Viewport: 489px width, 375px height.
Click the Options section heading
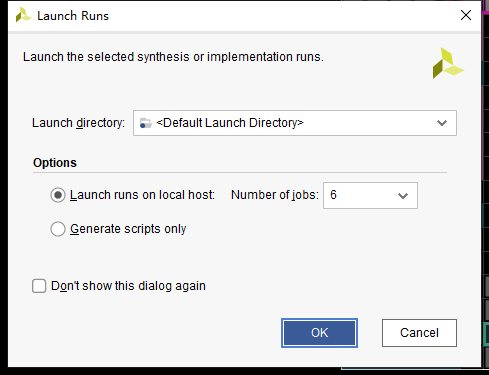pyautogui.click(x=55, y=163)
